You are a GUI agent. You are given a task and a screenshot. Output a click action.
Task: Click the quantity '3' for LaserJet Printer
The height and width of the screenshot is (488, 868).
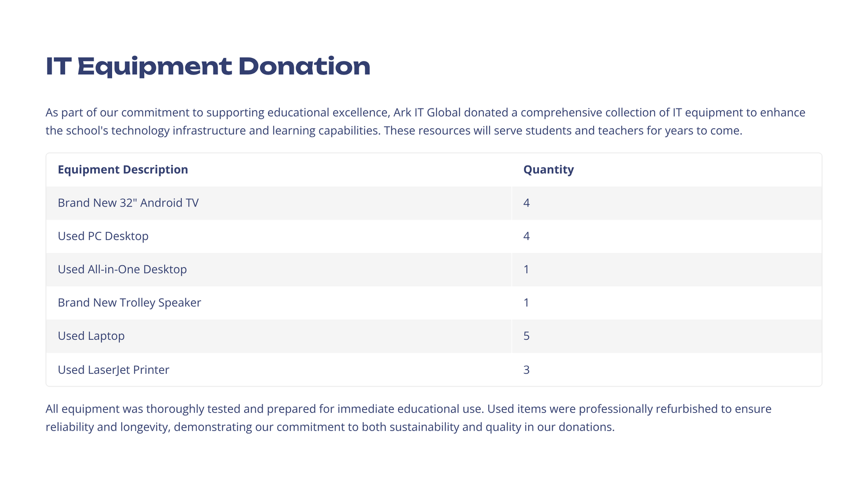click(526, 370)
